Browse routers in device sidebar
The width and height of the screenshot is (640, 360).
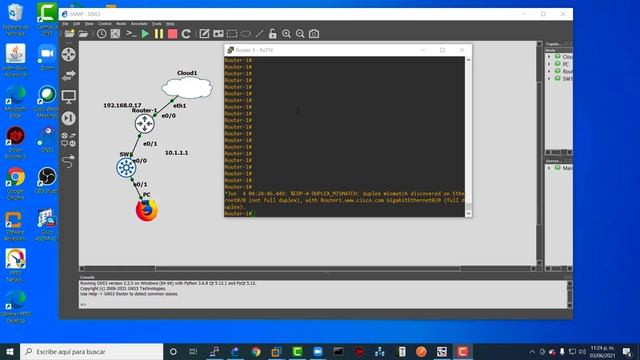coord(69,54)
